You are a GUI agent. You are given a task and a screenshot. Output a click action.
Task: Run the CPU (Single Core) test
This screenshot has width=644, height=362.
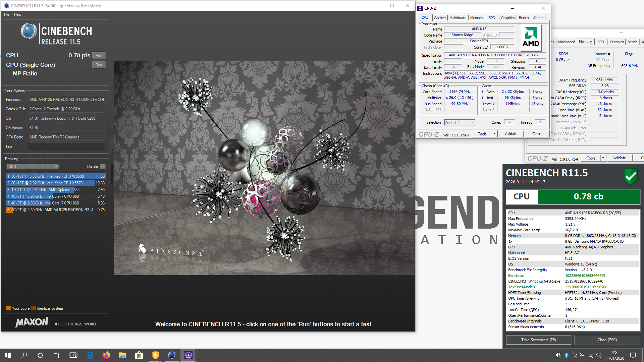point(99,65)
